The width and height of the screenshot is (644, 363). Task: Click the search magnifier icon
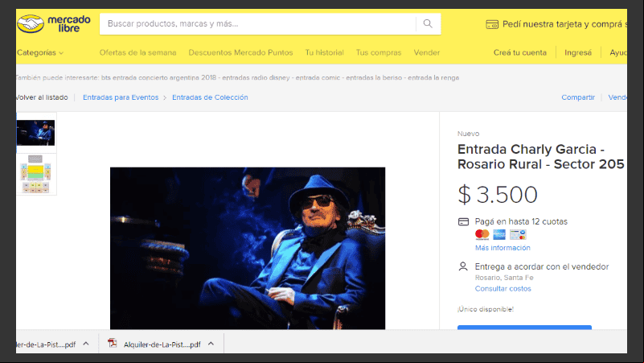click(x=428, y=24)
